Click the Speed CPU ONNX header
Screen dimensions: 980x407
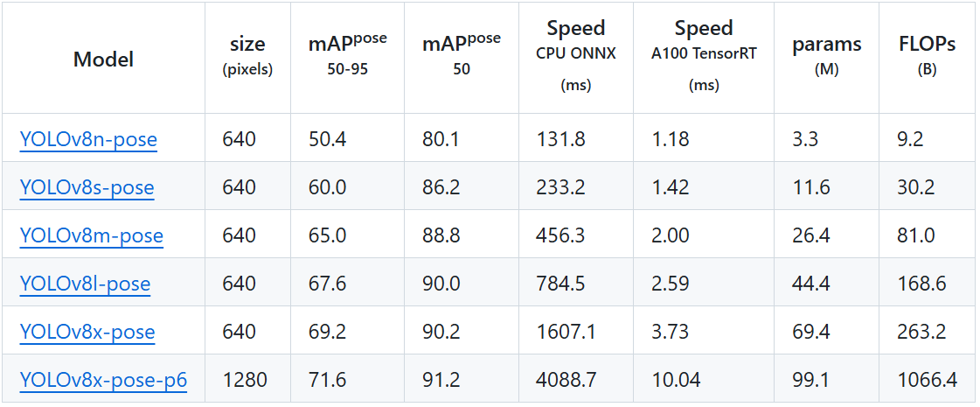tap(576, 55)
